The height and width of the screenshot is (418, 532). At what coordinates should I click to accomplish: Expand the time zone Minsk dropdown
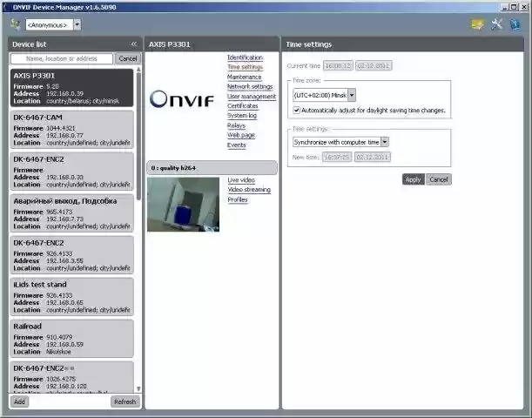click(x=352, y=95)
